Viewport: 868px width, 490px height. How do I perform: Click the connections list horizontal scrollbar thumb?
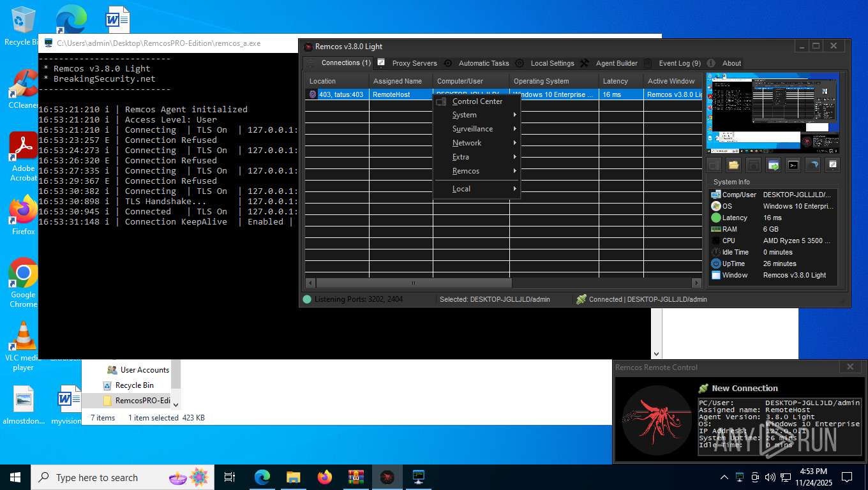414,283
